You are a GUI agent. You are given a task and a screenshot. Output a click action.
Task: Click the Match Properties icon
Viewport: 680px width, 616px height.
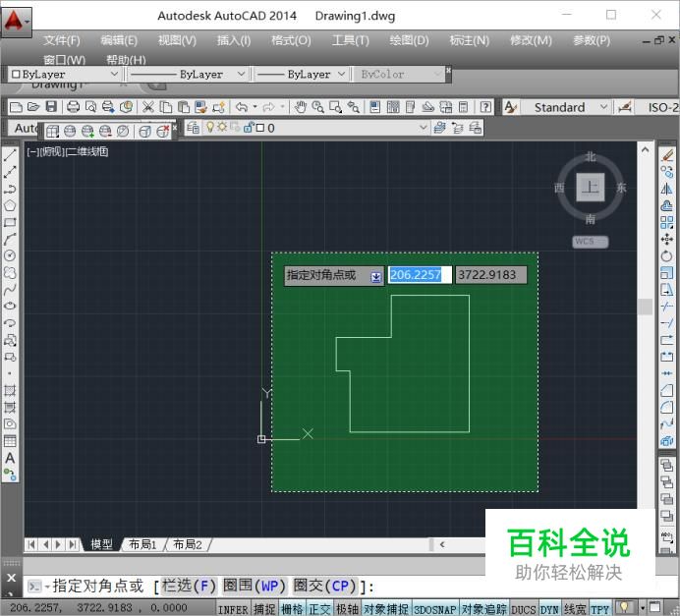[200, 107]
